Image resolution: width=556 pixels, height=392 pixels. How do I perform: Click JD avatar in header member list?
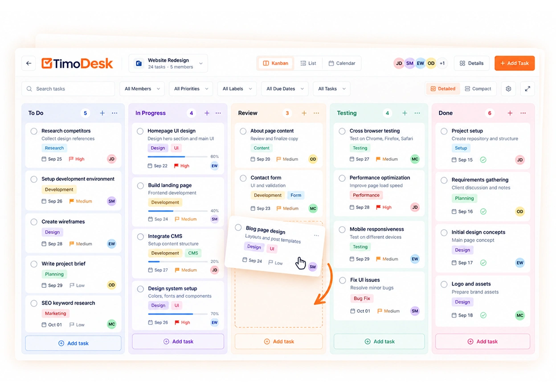coord(399,63)
